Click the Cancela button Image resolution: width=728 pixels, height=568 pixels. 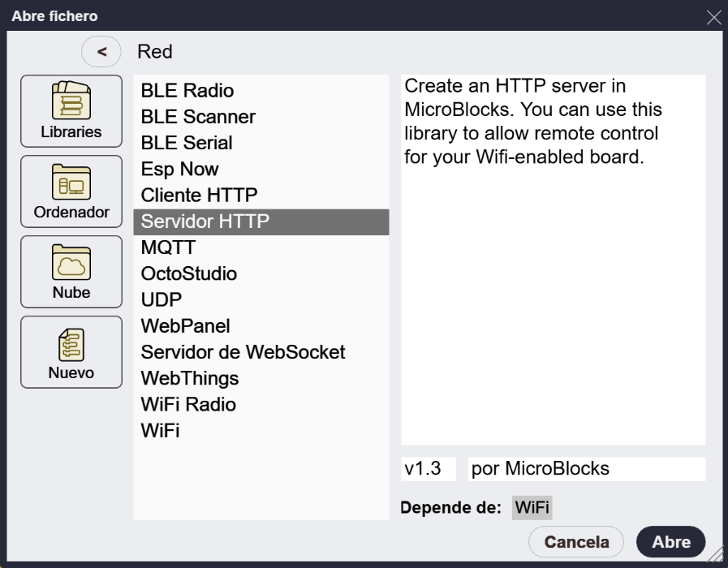point(576,541)
